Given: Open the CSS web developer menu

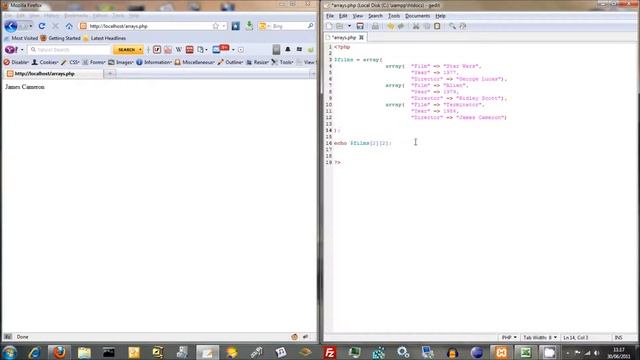Looking at the screenshot, I should [x=70, y=62].
